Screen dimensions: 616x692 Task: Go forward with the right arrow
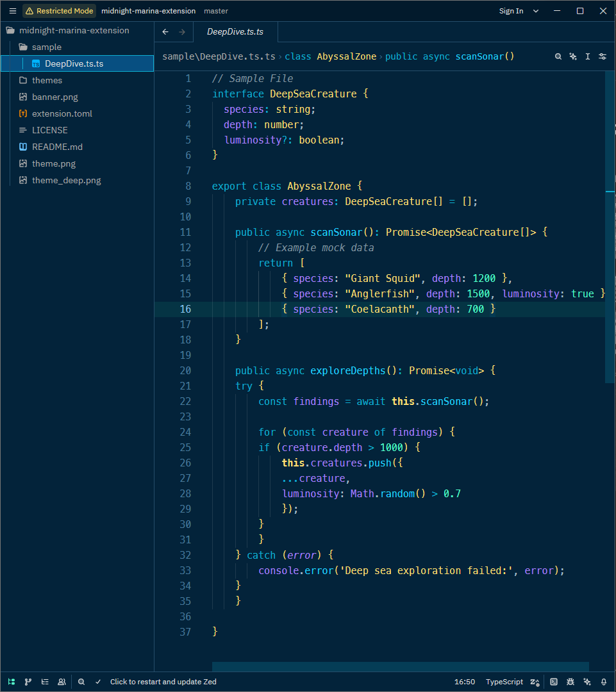pos(182,32)
